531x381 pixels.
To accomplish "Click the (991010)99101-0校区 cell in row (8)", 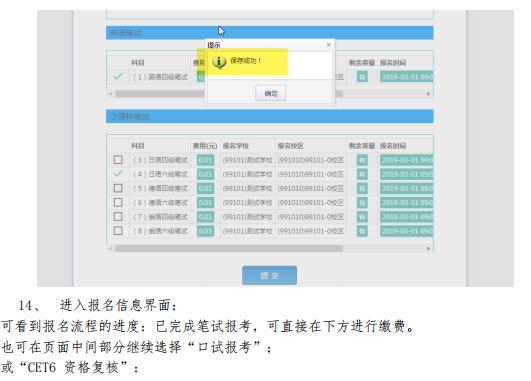I will click(311, 231).
